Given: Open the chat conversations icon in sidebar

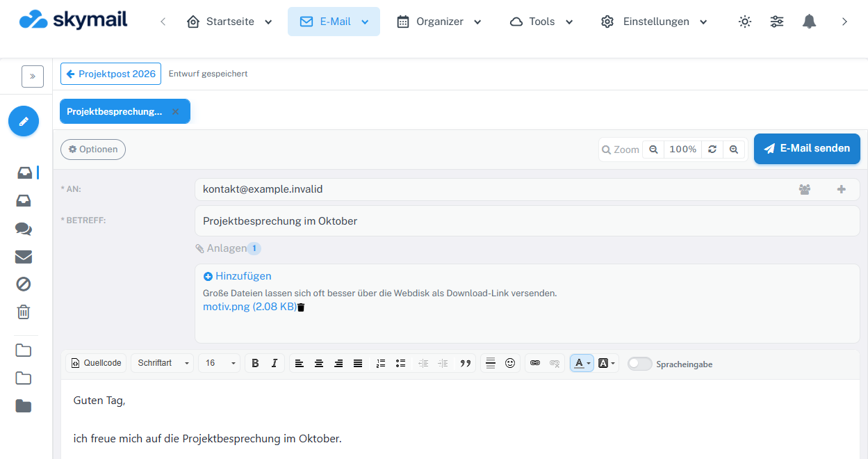Looking at the screenshot, I should click(x=24, y=229).
